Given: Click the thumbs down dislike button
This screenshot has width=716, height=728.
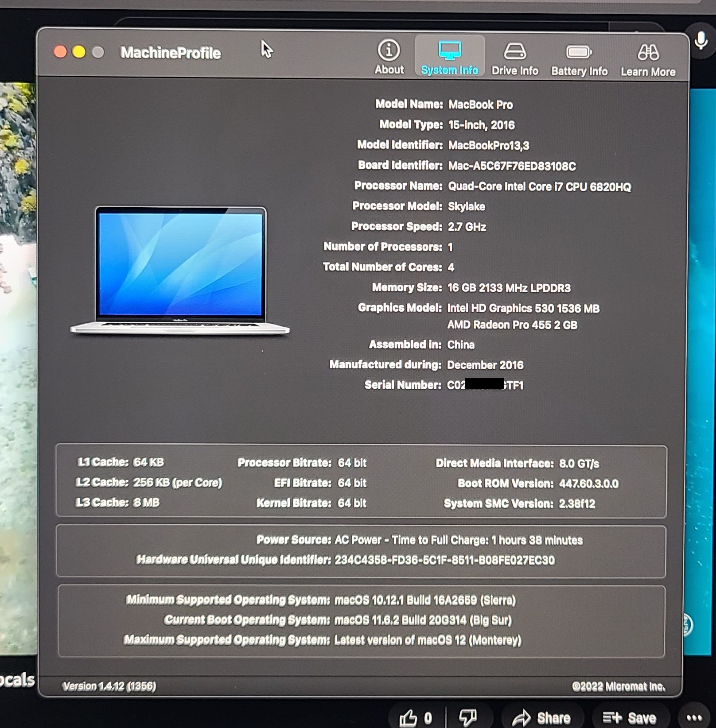Looking at the screenshot, I should tap(468, 717).
